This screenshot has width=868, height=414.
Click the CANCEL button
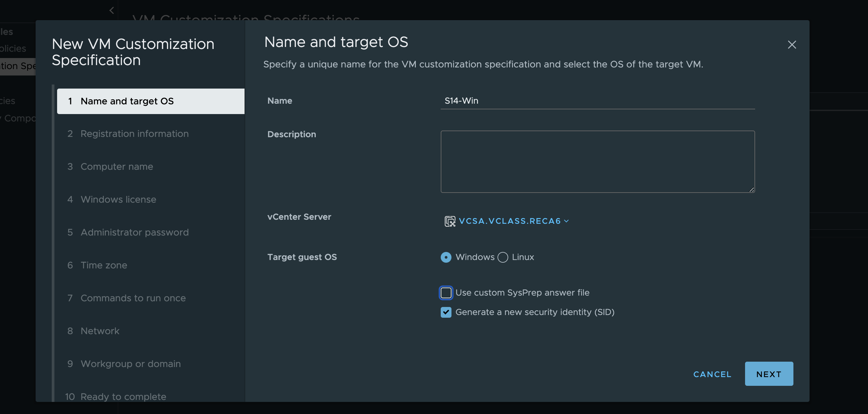[712, 374]
